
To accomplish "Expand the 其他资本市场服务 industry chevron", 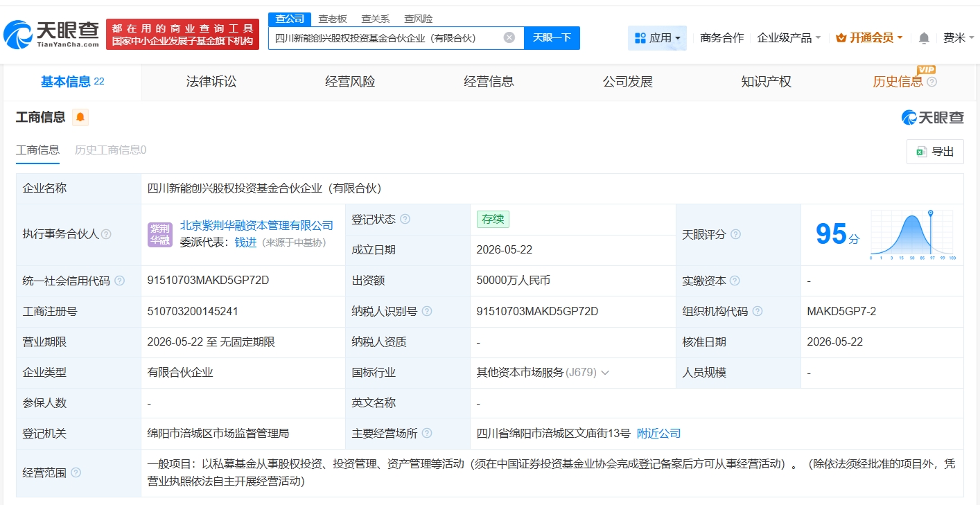I will click(605, 373).
